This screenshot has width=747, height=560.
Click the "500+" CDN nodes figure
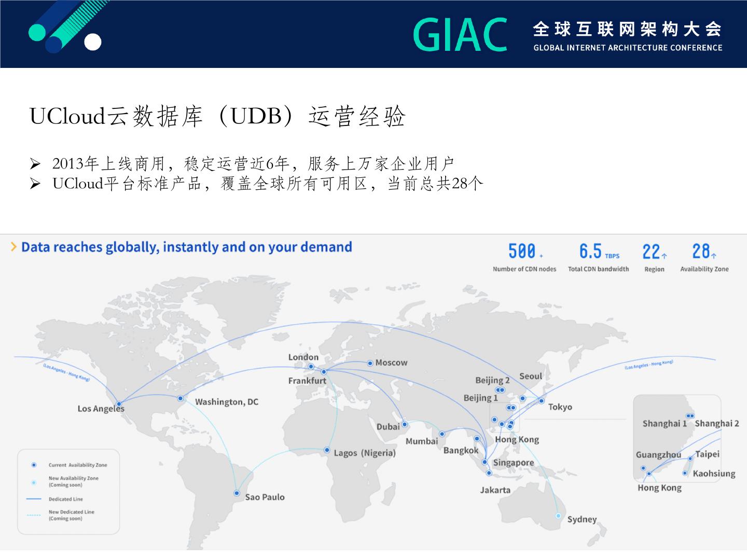pyautogui.click(x=525, y=251)
